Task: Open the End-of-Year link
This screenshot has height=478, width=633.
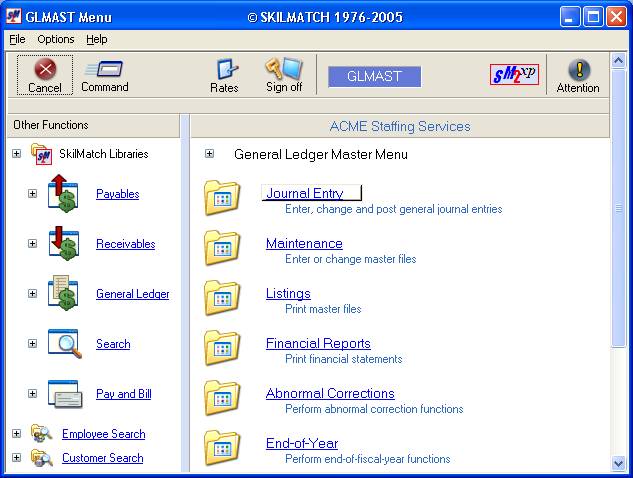Action: [x=302, y=443]
